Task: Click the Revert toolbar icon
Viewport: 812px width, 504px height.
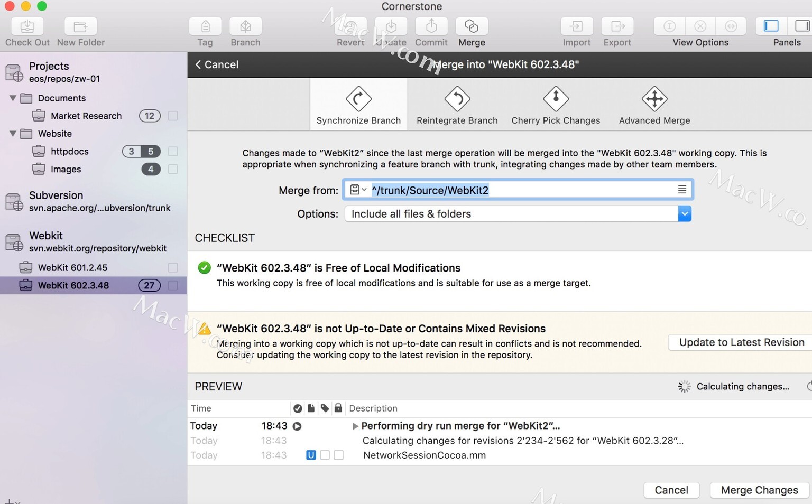Action: (x=350, y=26)
